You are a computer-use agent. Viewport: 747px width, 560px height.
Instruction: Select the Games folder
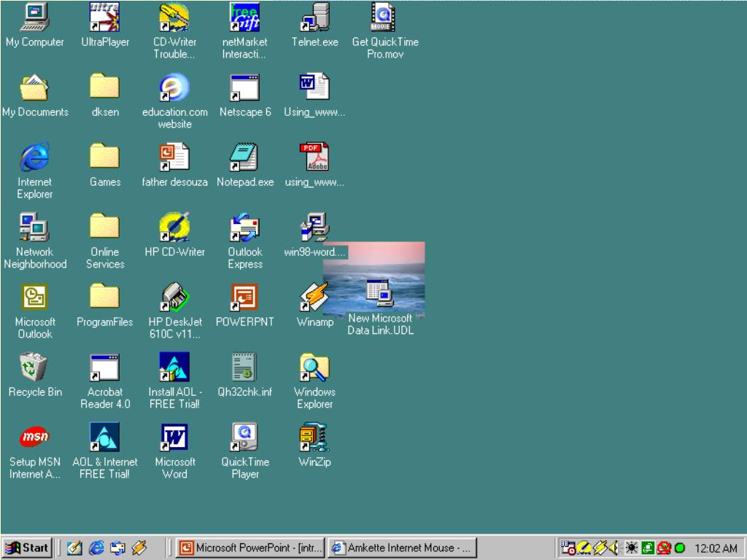pos(104,157)
